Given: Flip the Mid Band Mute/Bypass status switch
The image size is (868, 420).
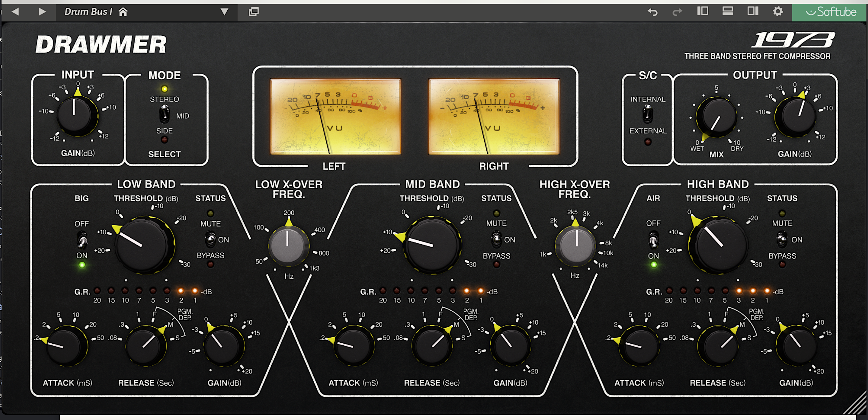Looking at the screenshot, I should click(x=496, y=239).
